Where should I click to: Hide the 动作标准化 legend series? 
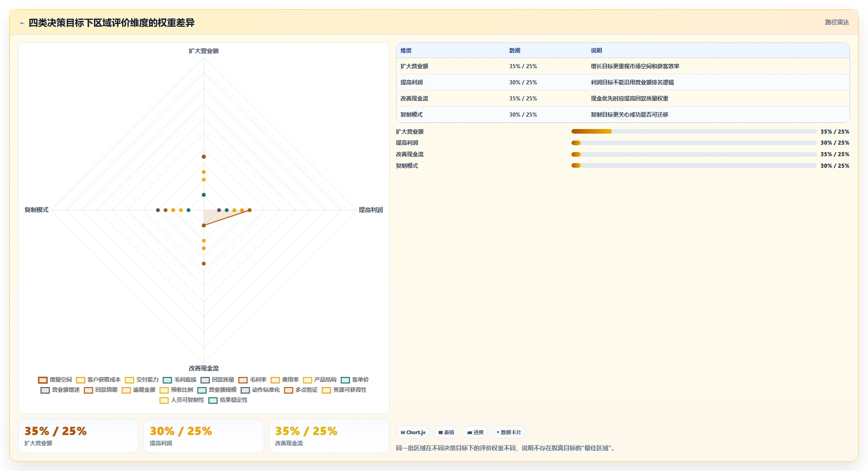tap(260, 390)
